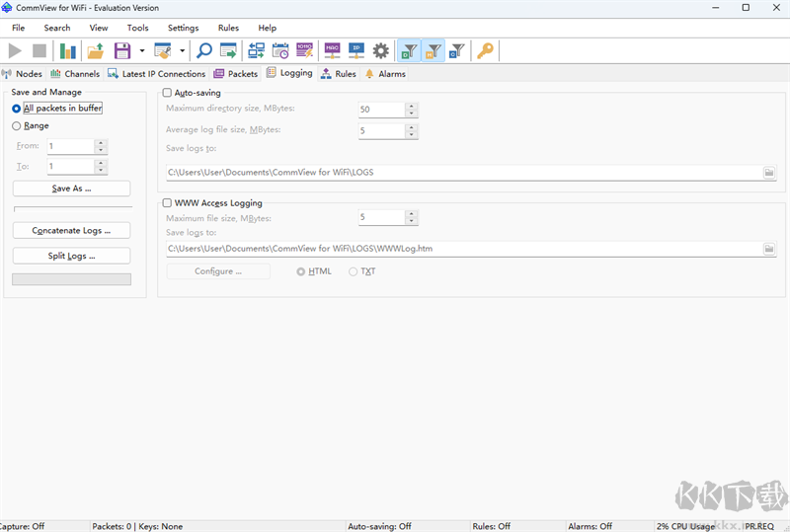Switch to the Alarms tab

(385, 74)
